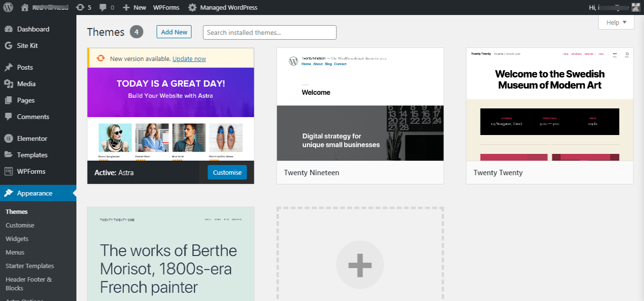Click the Twenty Twenty theme name
644x301 pixels.
tap(498, 173)
